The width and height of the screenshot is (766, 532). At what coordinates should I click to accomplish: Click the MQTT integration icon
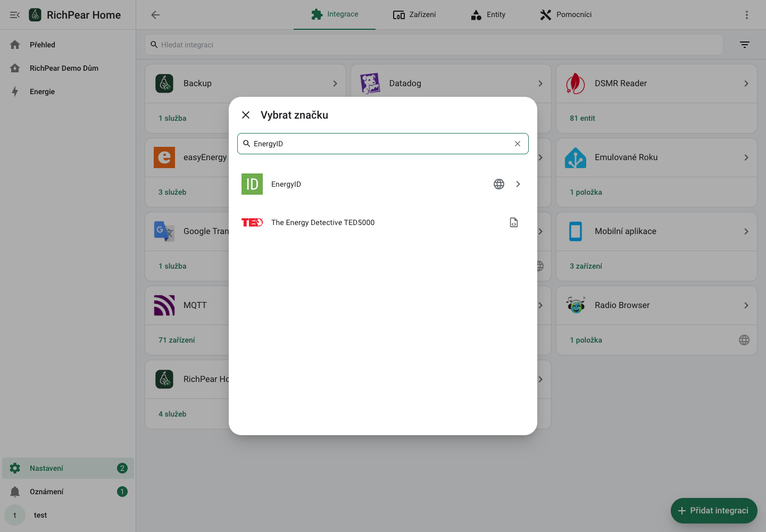coord(164,305)
